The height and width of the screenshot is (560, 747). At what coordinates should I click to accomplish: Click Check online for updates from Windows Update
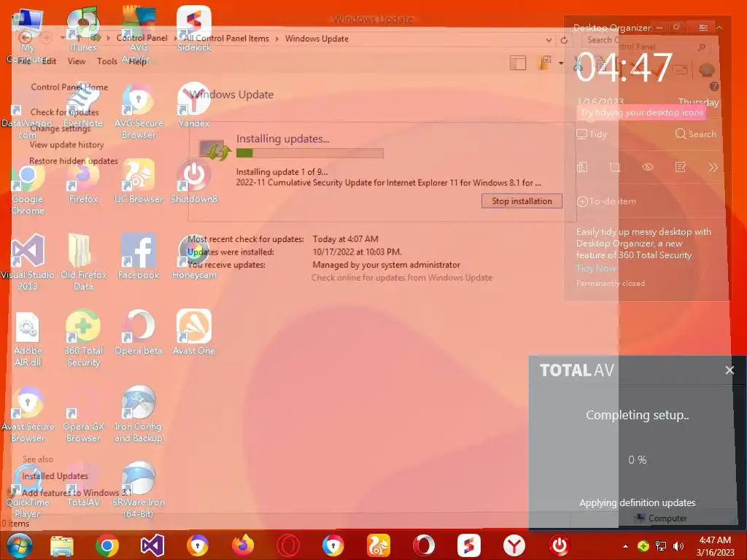coord(402,278)
